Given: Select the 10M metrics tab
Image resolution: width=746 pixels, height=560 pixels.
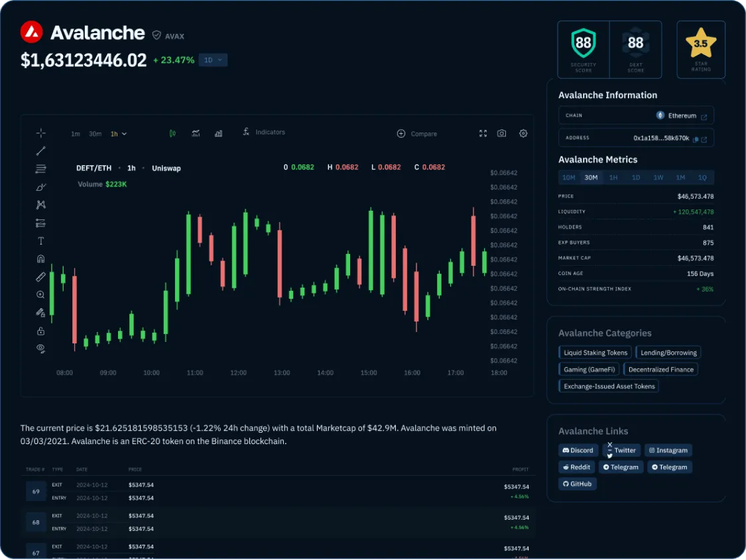Looking at the screenshot, I should click(569, 178).
